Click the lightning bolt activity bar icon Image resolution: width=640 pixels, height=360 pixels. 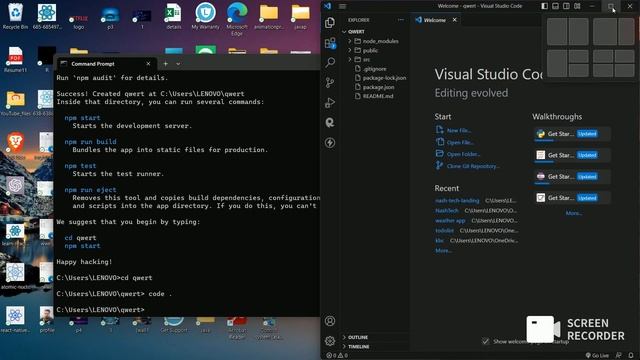coord(330,142)
